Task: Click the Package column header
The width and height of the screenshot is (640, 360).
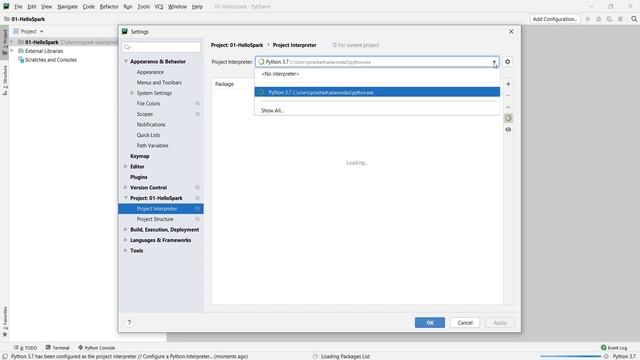Action: pos(224,84)
